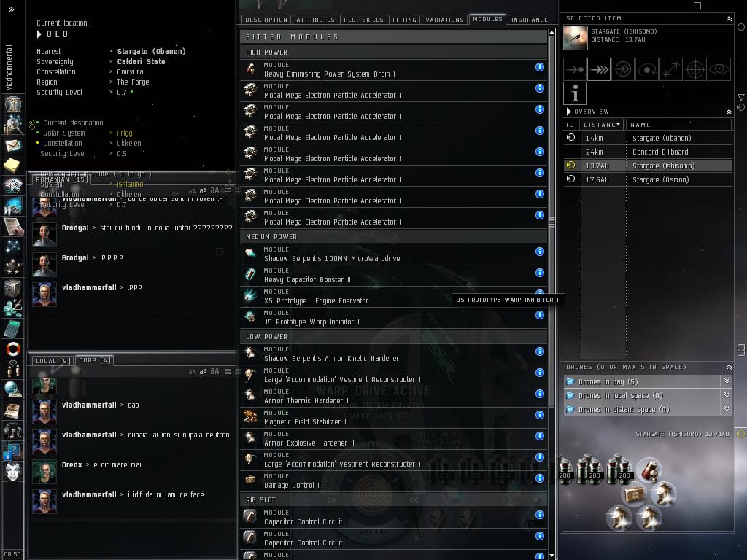
Task: Collapse the Drones panel
Action: (x=729, y=367)
